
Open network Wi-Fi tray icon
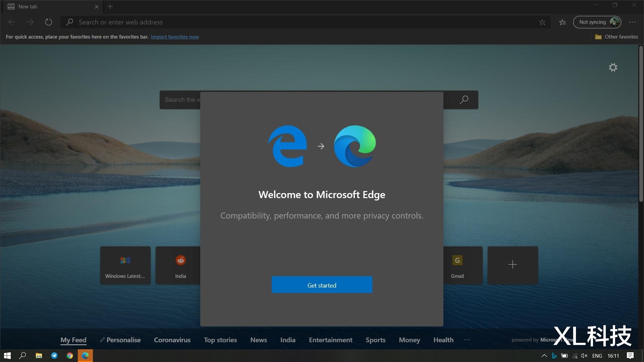(575, 356)
